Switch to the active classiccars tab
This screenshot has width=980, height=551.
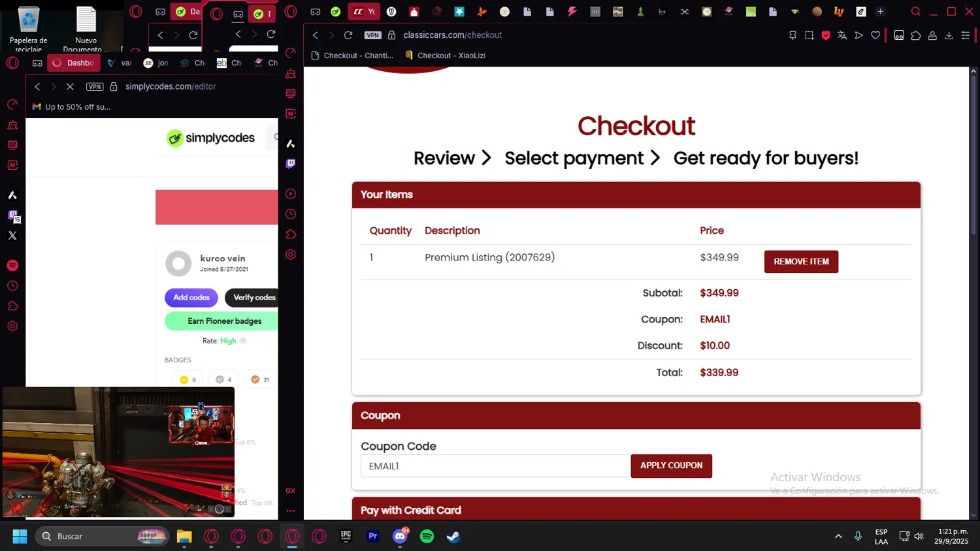tap(365, 12)
